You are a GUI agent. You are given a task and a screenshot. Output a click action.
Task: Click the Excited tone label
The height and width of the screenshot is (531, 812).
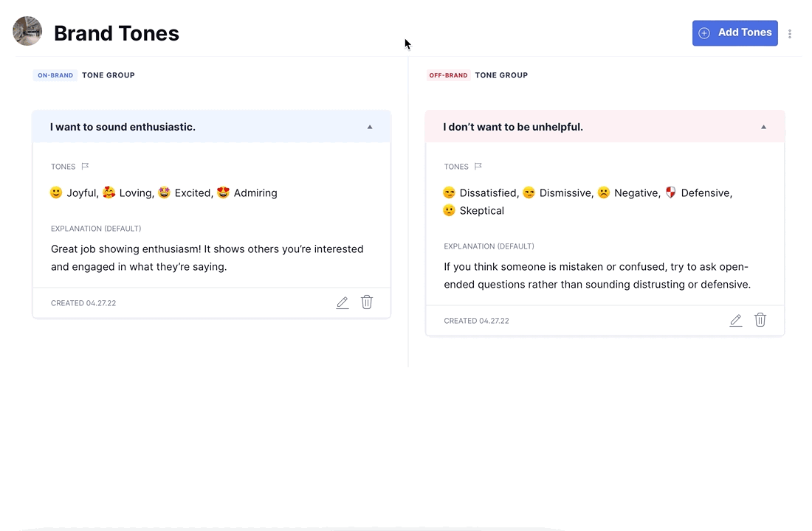pos(192,193)
